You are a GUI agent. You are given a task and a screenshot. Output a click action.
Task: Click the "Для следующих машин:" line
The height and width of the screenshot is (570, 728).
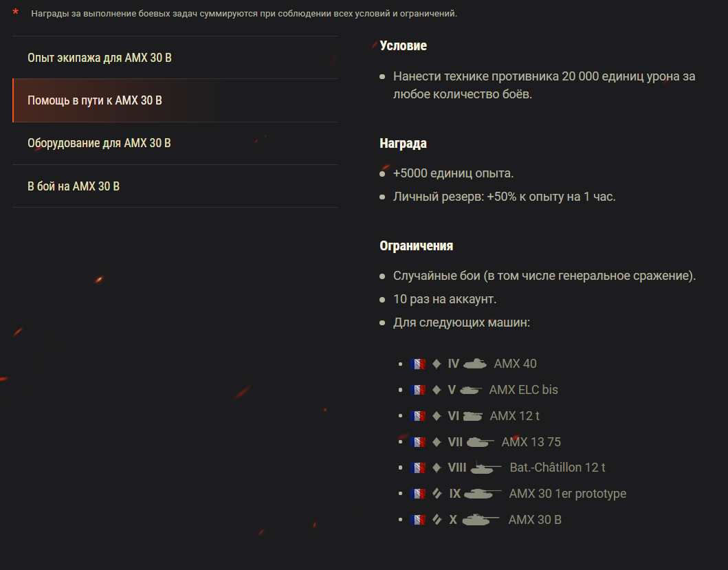(x=461, y=322)
